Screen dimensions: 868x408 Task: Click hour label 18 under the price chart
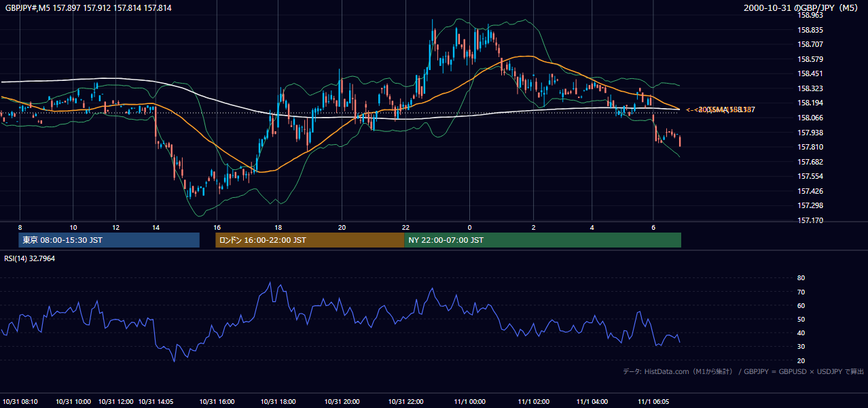point(278,228)
